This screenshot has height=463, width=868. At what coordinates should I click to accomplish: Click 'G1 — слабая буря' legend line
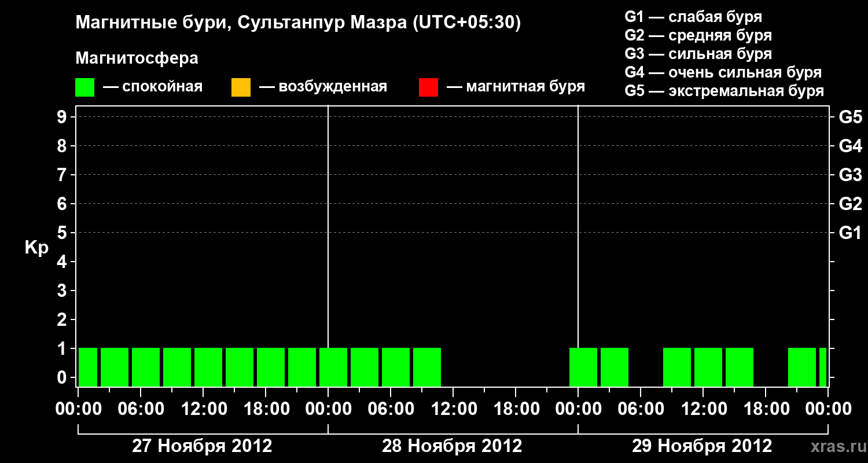(x=693, y=17)
